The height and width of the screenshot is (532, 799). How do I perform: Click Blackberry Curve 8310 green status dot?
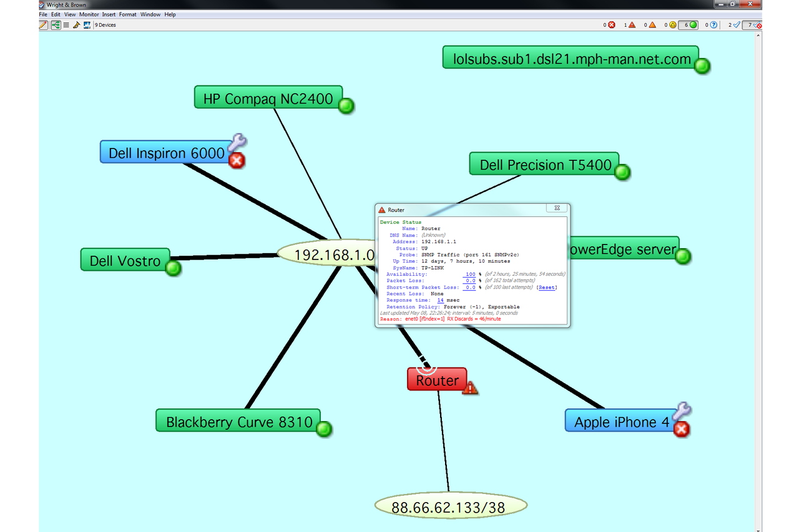pyautogui.click(x=323, y=429)
